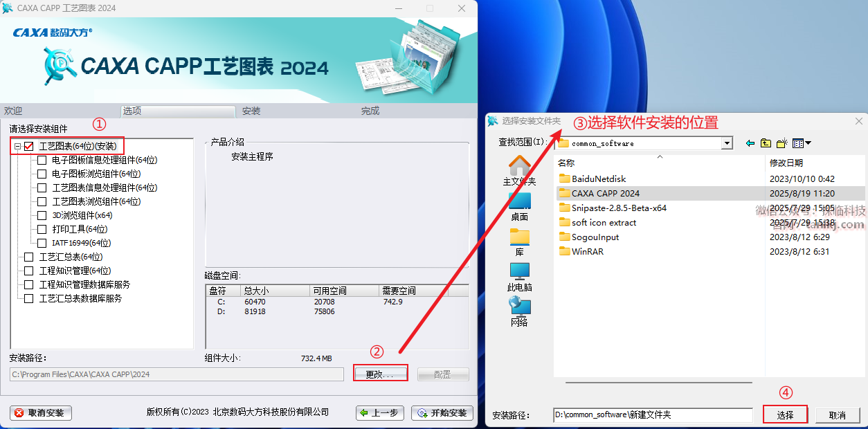Click soft icon extract folder icon
The width and height of the screenshot is (868, 429).
click(564, 223)
